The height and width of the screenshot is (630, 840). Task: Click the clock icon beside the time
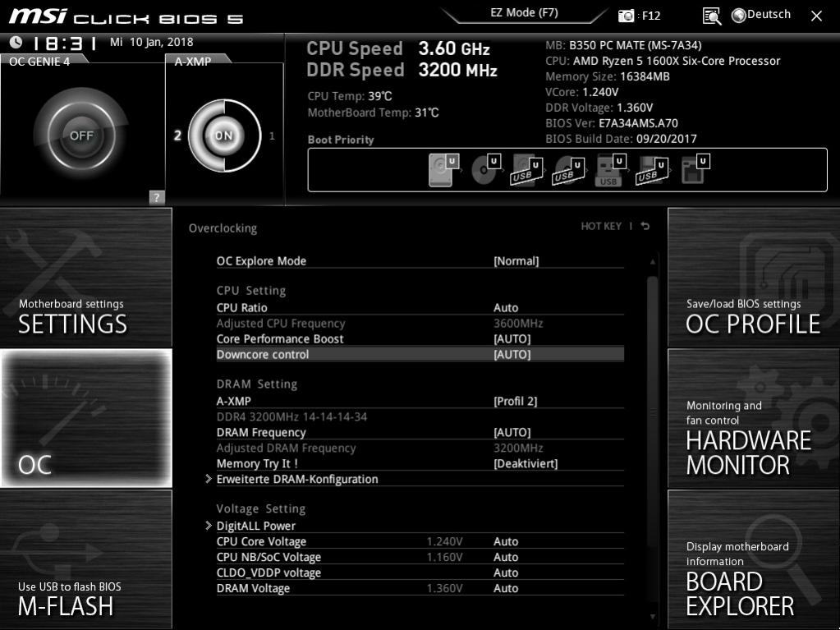[x=16, y=42]
